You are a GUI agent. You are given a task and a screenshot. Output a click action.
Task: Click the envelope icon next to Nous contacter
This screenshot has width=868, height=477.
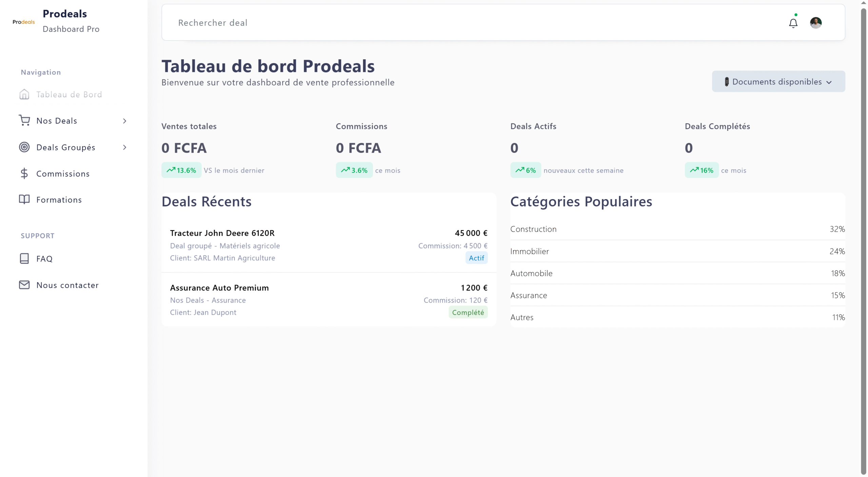24,285
